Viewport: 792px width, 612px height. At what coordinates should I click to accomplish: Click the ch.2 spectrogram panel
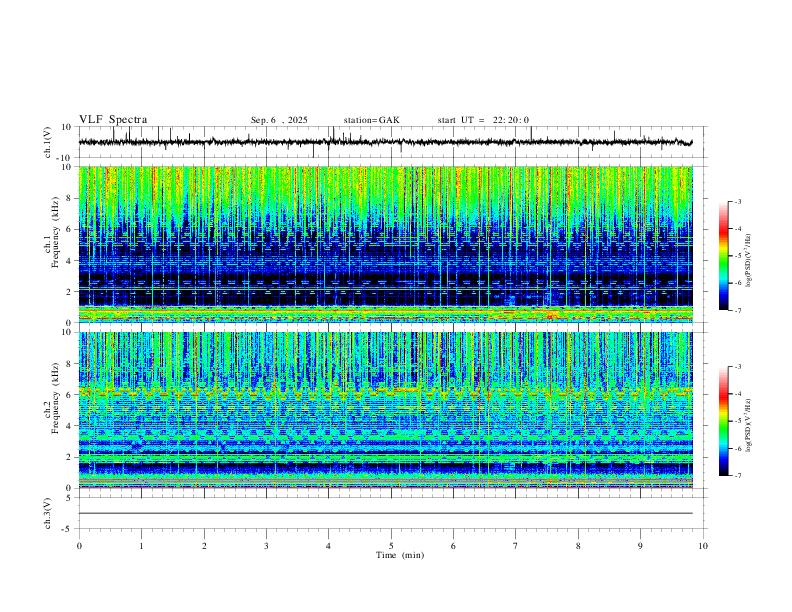[x=385, y=410]
